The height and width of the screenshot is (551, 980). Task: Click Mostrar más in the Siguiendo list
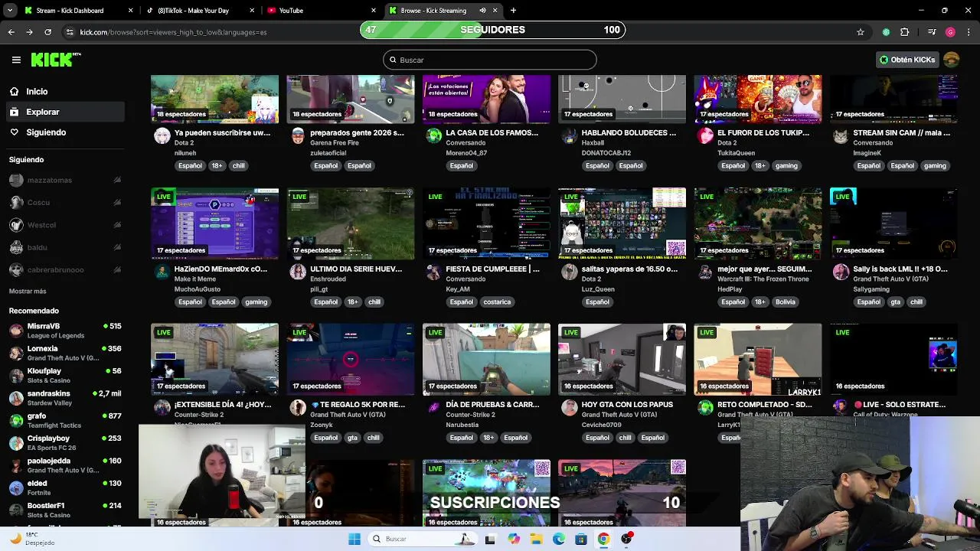click(28, 291)
